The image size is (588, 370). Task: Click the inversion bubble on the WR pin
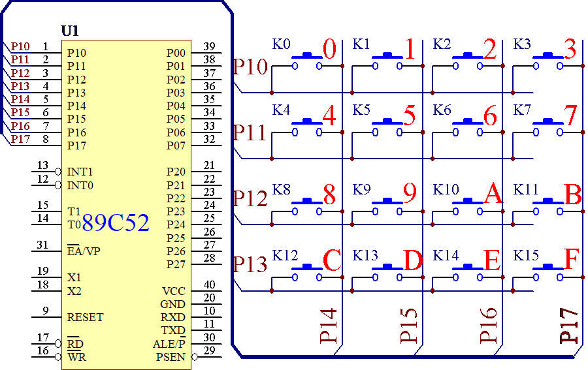click(x=58, y=357)
